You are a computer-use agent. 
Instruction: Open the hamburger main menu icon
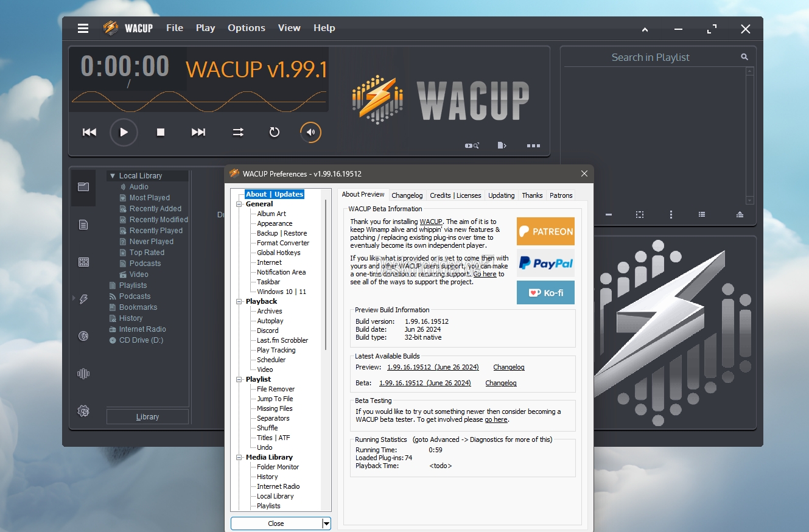83,28
